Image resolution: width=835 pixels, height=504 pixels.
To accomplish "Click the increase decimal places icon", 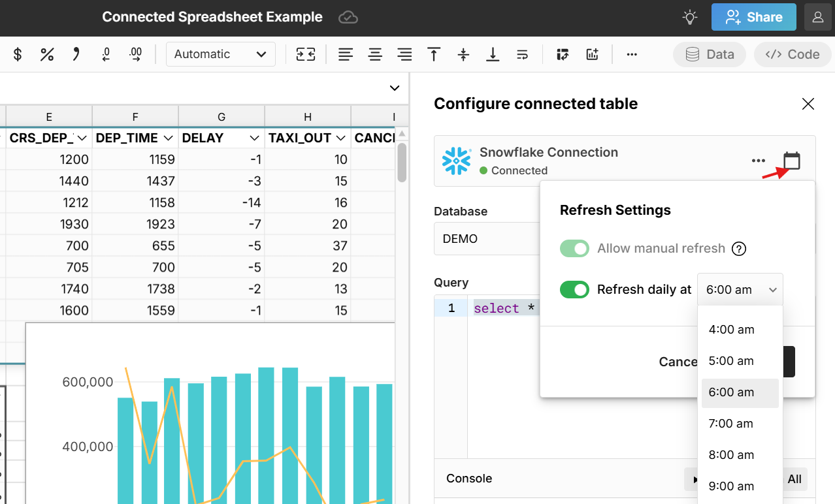I will (135, 54).
